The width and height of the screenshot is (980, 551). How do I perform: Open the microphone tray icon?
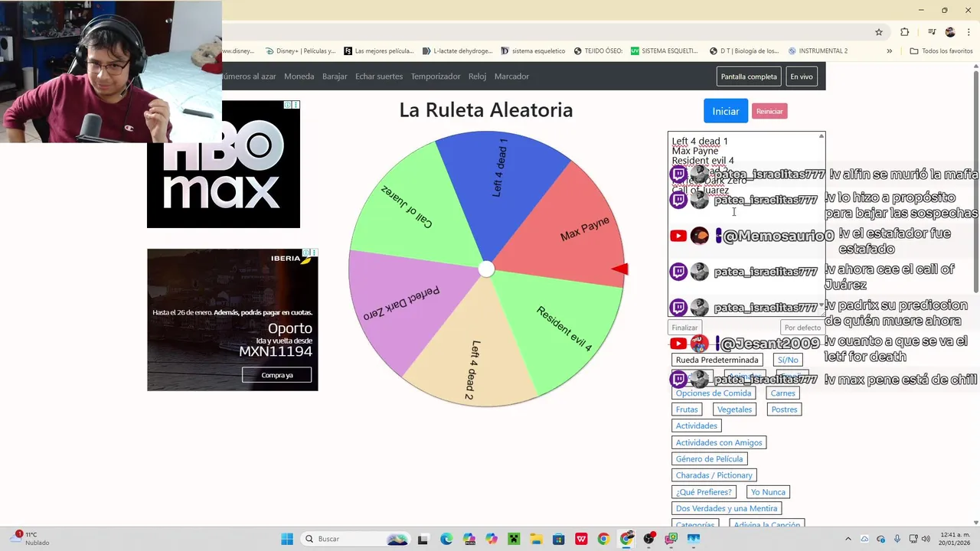[897, 539]
